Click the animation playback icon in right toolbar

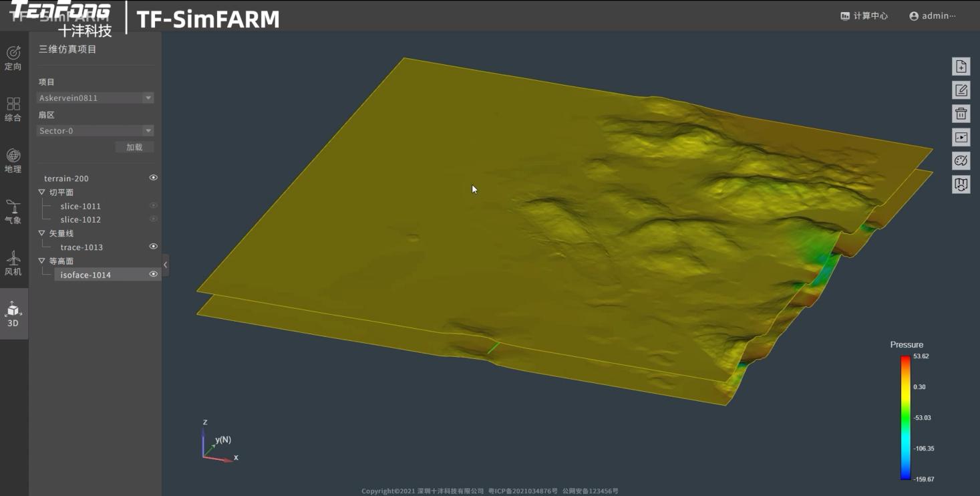coord(961,137)
